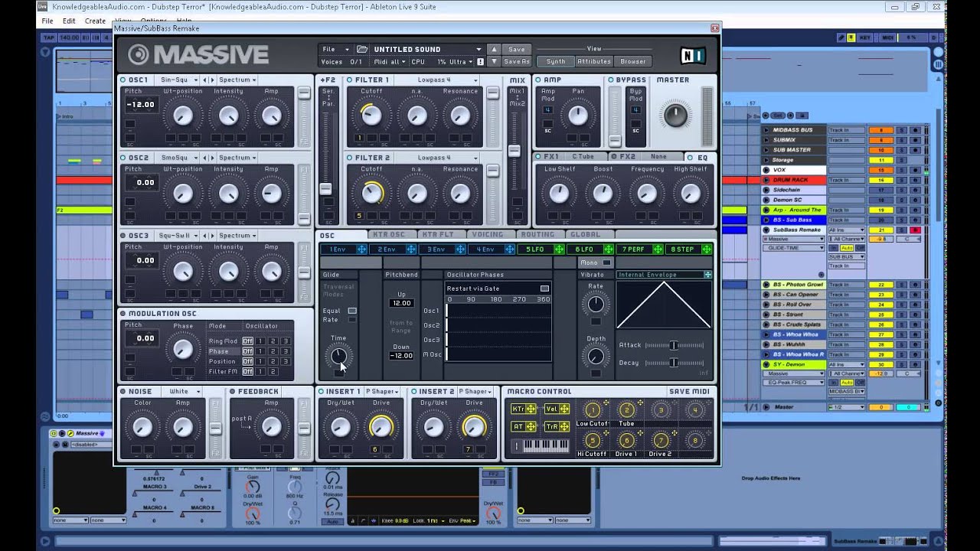The width and height of the screenshot is (980, 551).
Task: Click the Save preset button
Action: (x=517, y=49)
